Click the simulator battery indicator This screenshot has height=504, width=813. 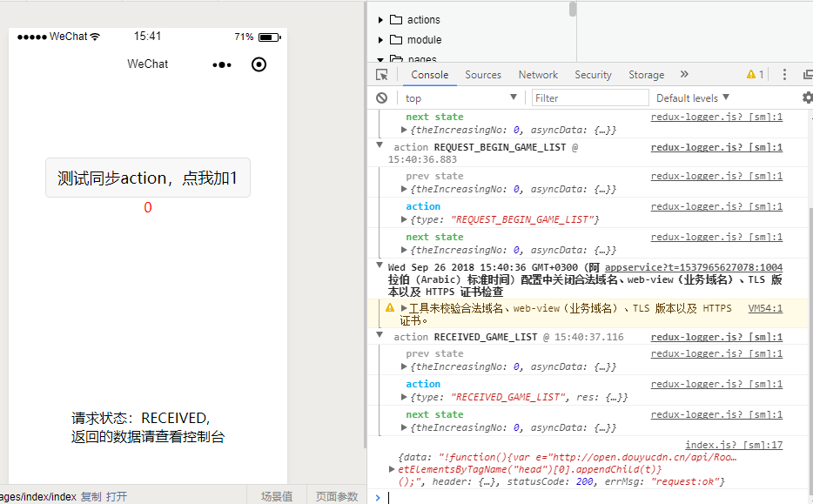coord(270,37)
